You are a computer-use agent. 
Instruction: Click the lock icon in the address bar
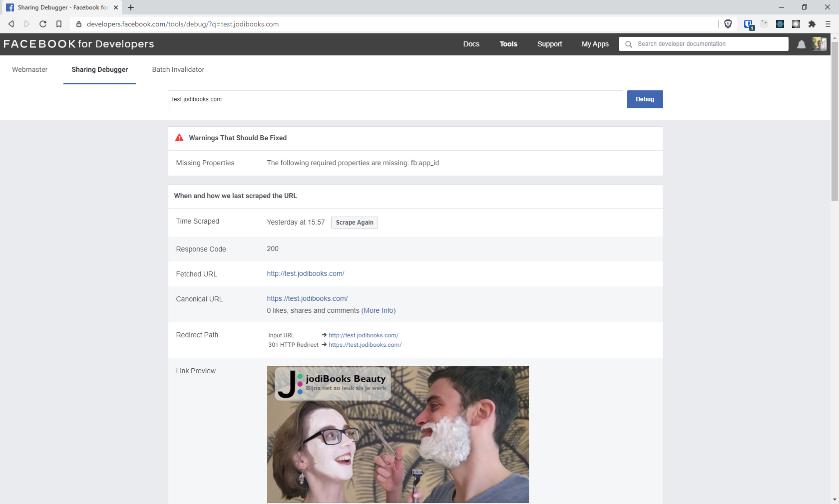pos(79,24)
